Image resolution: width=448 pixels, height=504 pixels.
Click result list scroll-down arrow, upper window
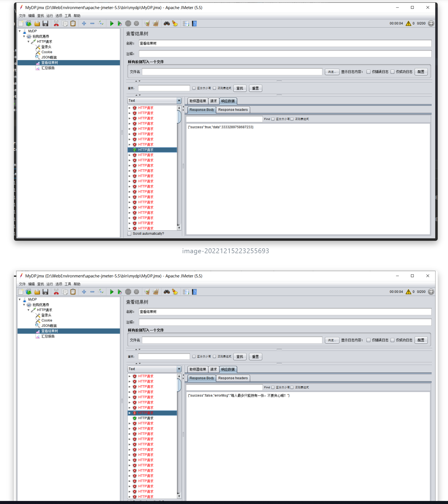(179, 228)
